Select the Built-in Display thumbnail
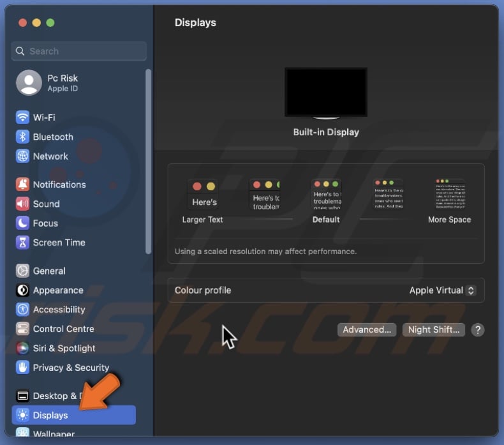Image resolution: width=504 pixels, height=445 pixels. click(x=326, y=93)
